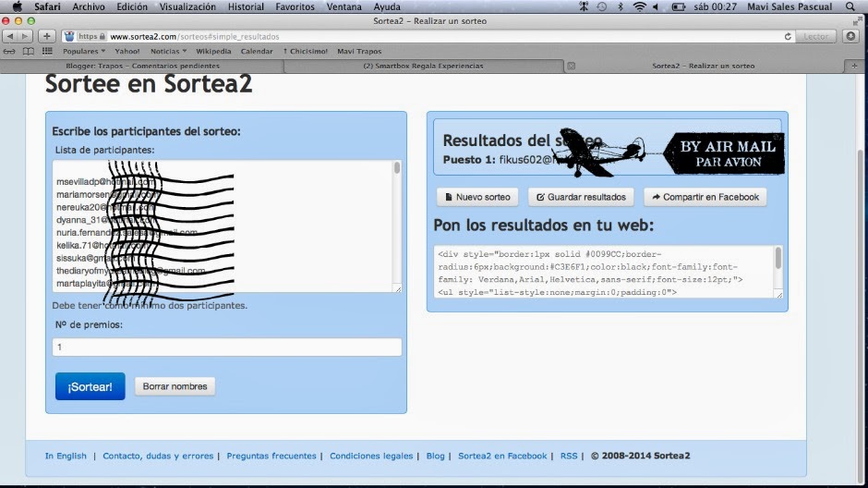Open the Apple menu logo
868x488 pixels.
17,6
